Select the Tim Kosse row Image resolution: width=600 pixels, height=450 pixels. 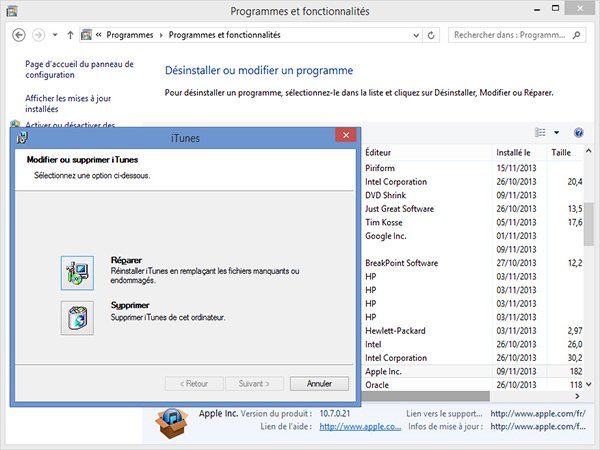[x=473, y=222]
